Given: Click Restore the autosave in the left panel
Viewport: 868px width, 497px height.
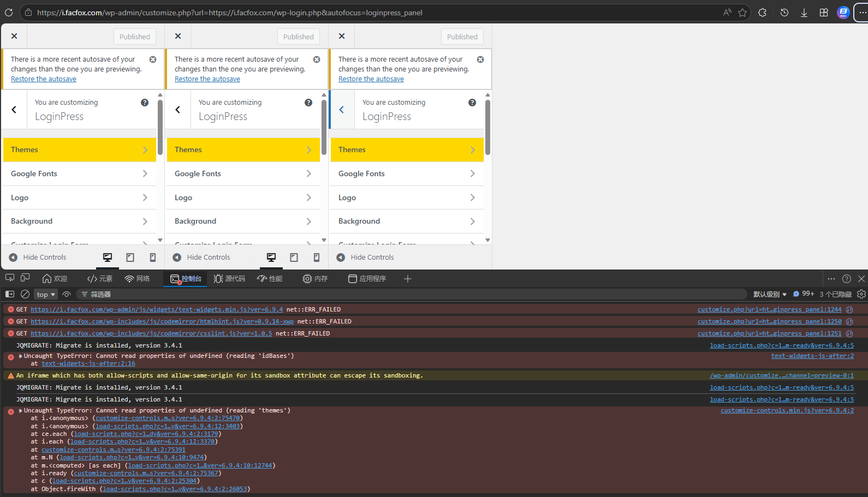Looking at the screenshot, I should pyautogui.click(x=44, y=79).
